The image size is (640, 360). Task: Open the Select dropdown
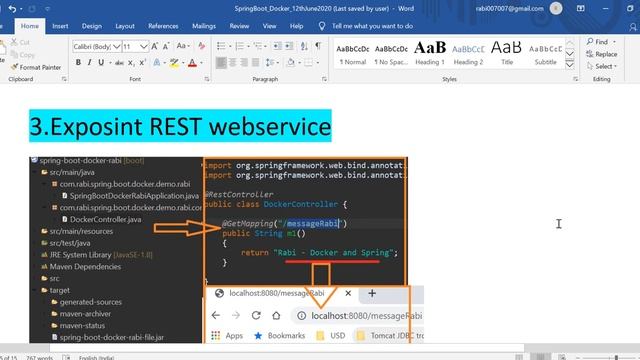[x=602, y=66]
